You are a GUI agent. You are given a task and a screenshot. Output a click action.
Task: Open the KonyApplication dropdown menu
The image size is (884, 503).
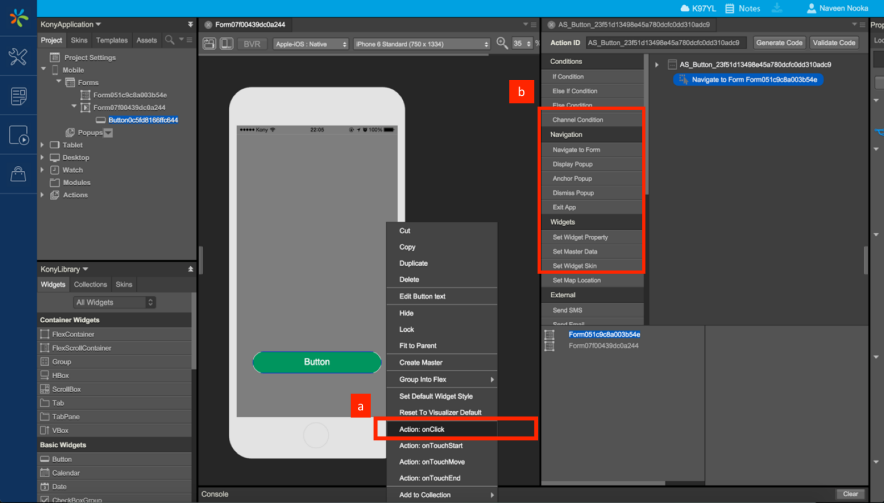coord(70,25)
